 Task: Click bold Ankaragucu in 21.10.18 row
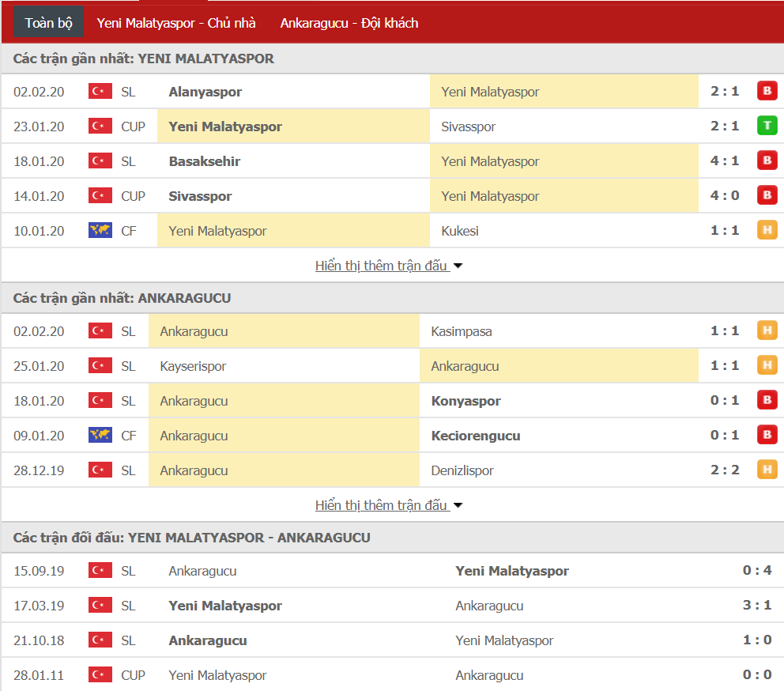[208, 641]
